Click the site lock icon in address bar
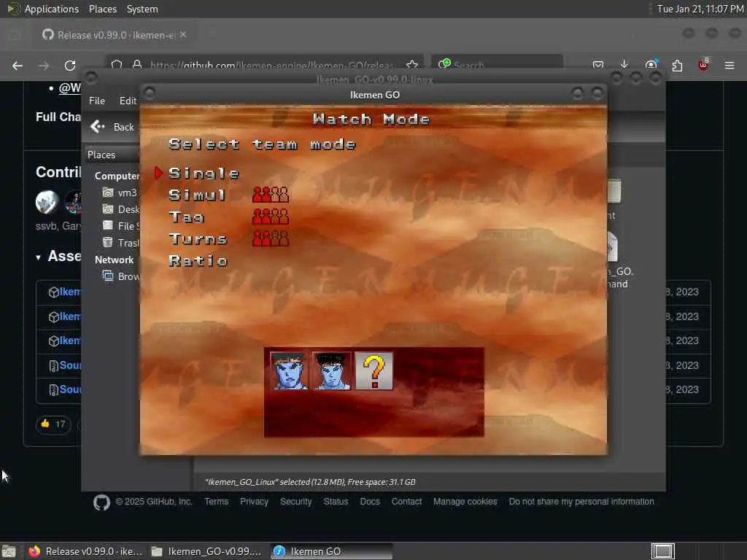Viewport: 747px width, 560px height. pyautogui.click(x=137, y=64)
